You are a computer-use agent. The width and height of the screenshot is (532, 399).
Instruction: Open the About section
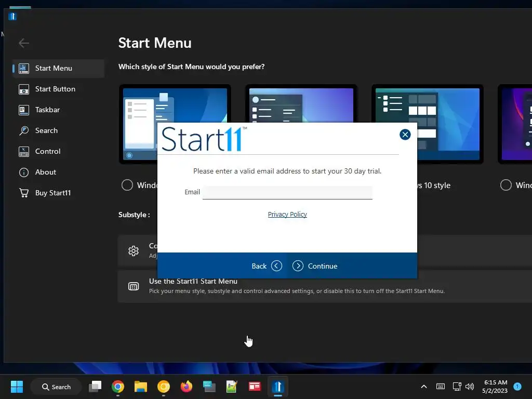pos(58,172)
